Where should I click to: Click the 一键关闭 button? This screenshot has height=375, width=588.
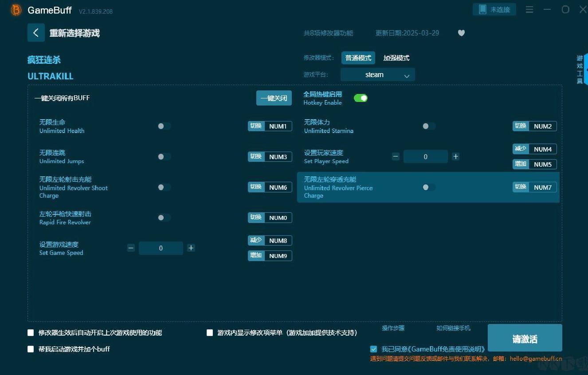tap(274, 98)
